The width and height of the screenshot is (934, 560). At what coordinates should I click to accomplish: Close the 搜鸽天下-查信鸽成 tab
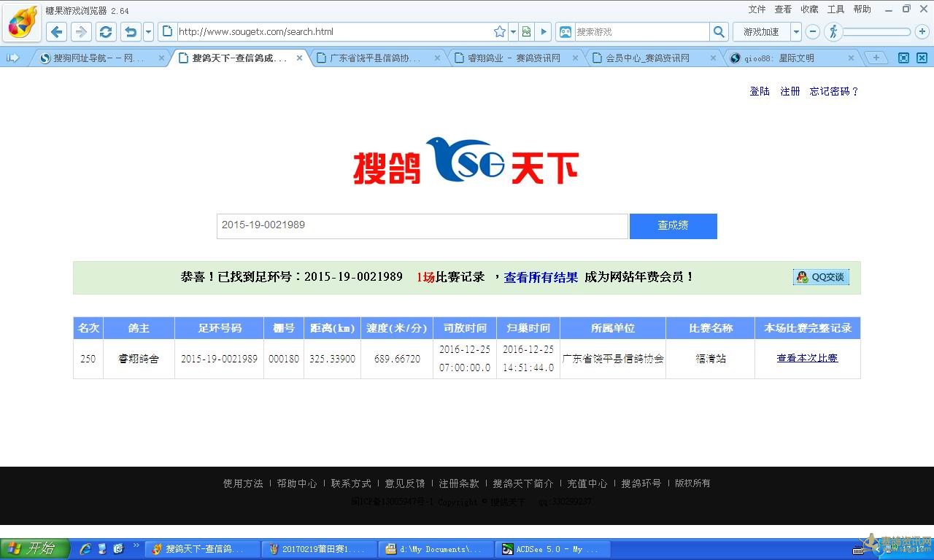click(299, 58)
